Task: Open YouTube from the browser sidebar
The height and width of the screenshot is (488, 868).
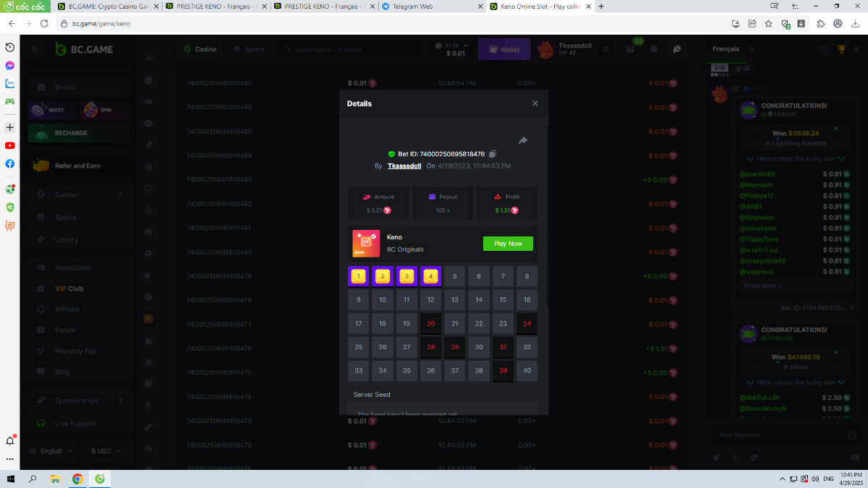Action: click(10, 145)
